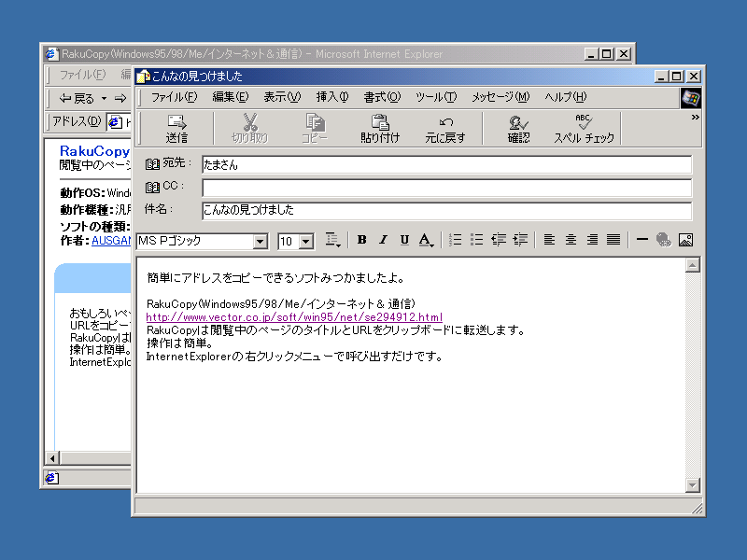Click the AUSGAN author link in Internet Explorer
Image resolution: width=747 pixels, height=560 pixels.
coord(111,241)
